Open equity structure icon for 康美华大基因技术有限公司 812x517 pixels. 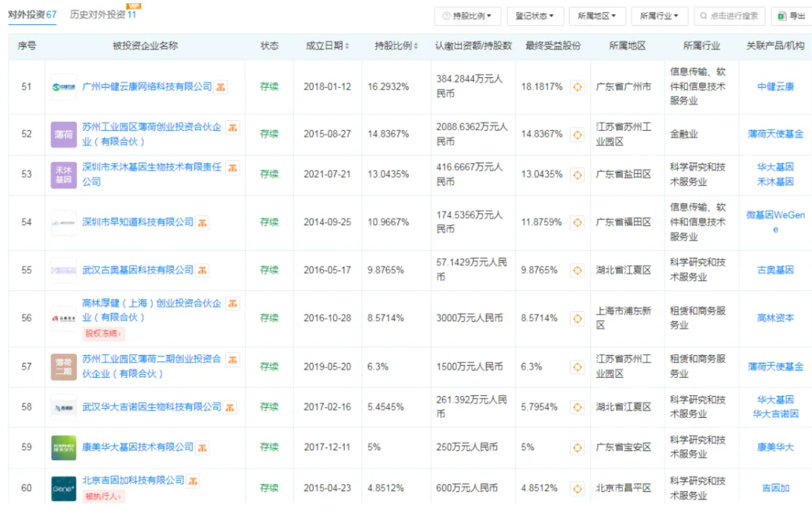tap(203, 447)
